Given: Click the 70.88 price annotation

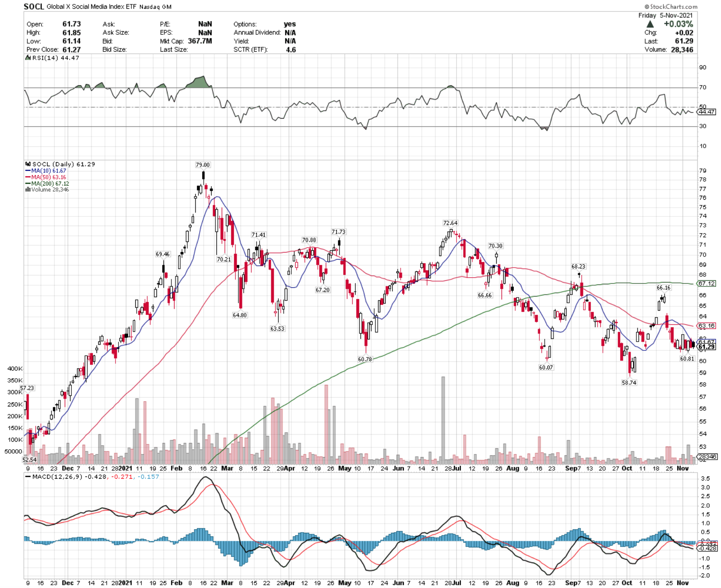Looking at the screenshot, I should 309,240.
